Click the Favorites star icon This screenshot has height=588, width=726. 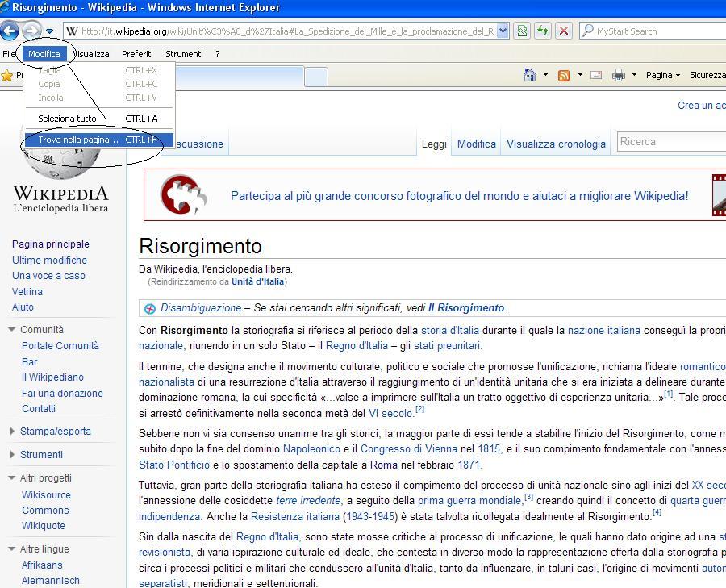(7, 76)
